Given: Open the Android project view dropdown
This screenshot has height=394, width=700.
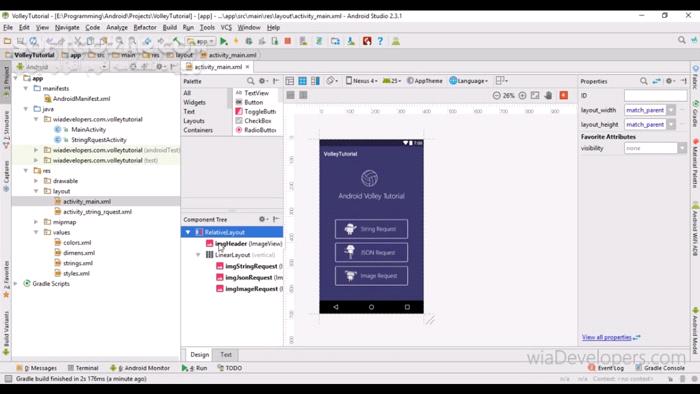Looking at the screenshot, I should (62, 67).
